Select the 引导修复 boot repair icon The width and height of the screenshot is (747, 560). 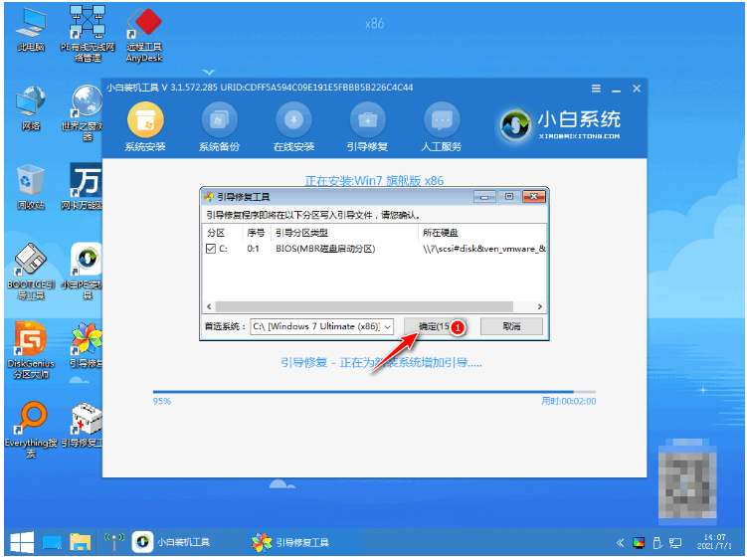367,121
